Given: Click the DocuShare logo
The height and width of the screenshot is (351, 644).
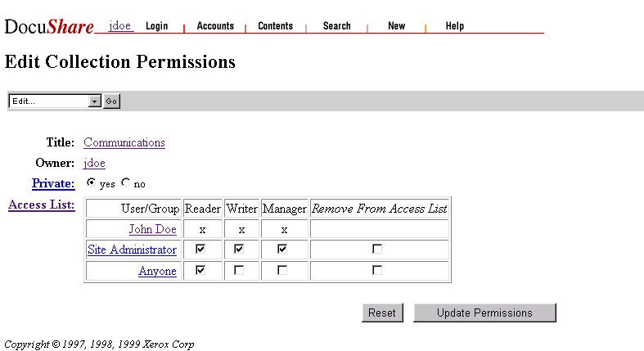Looking at the screenshot, I should (50, 27).
